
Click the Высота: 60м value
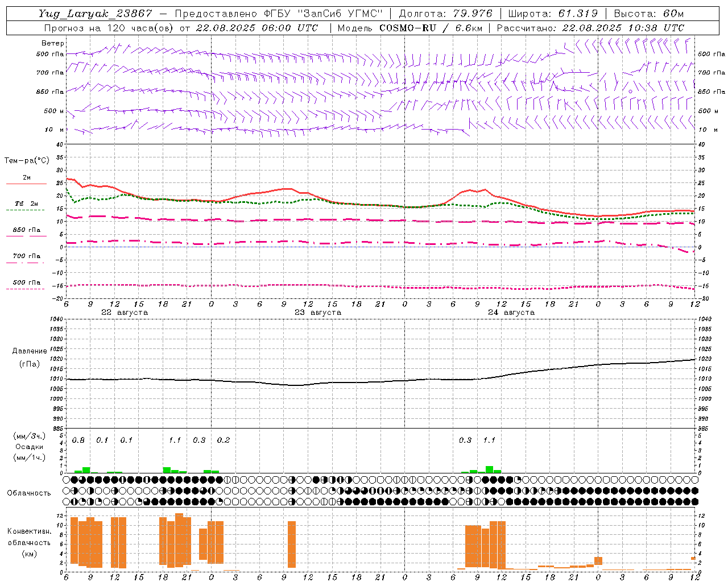648,14
